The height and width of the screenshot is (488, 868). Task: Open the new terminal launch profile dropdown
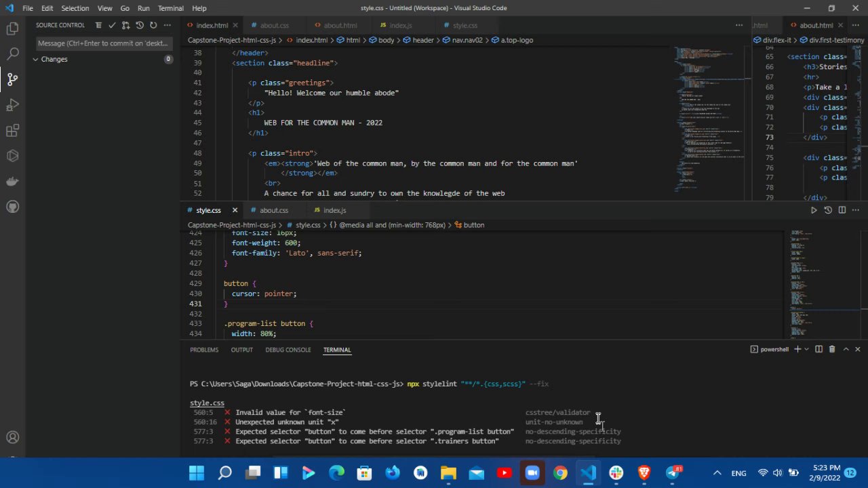(806, 350)
